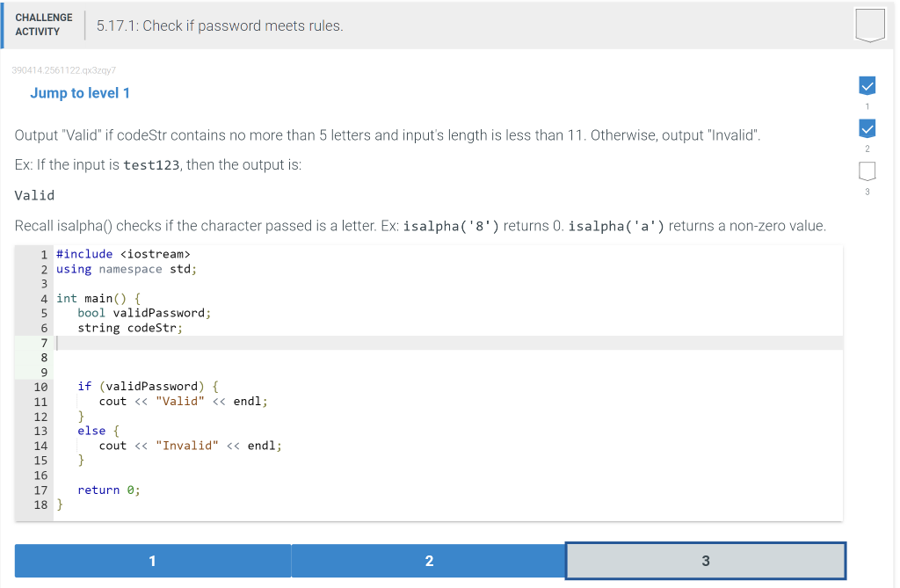The image size is (900, 588).
Task: Switch to level 2 tab at bottom
Action: click(428, 560)
